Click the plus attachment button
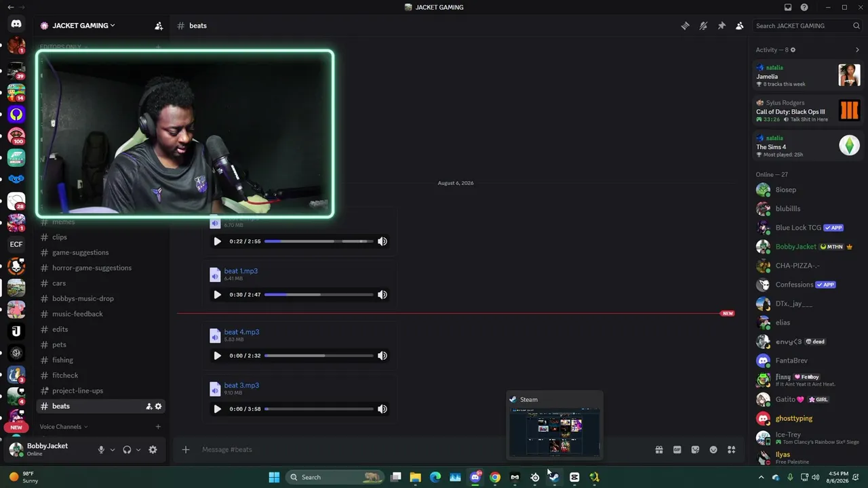868x488 pixels. tap(186, 450)
